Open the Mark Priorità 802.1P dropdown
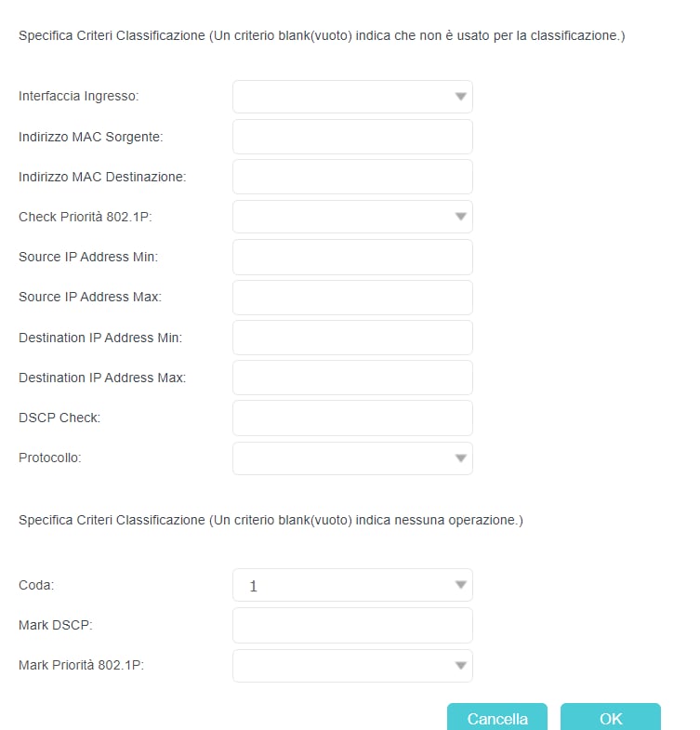This screenshot has width=700, height=730. [x=351, y=666]
